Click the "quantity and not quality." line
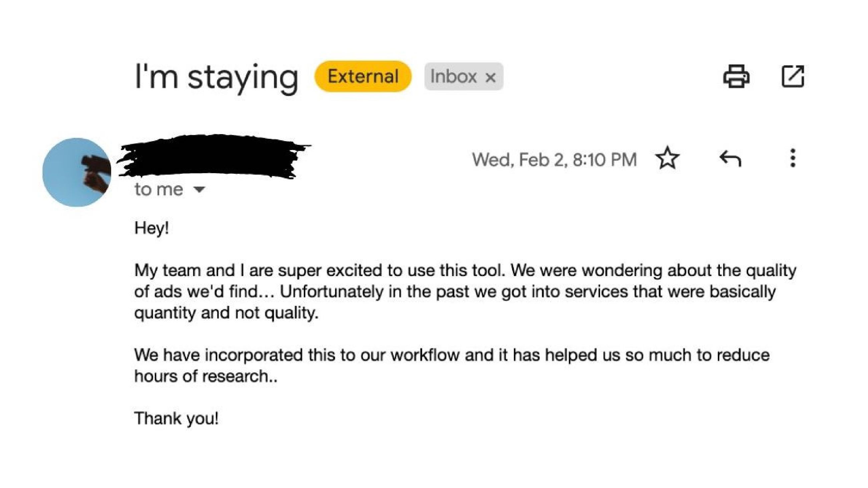Image resolution: width=868 pixels, height=488 pixels. point(226,313)
